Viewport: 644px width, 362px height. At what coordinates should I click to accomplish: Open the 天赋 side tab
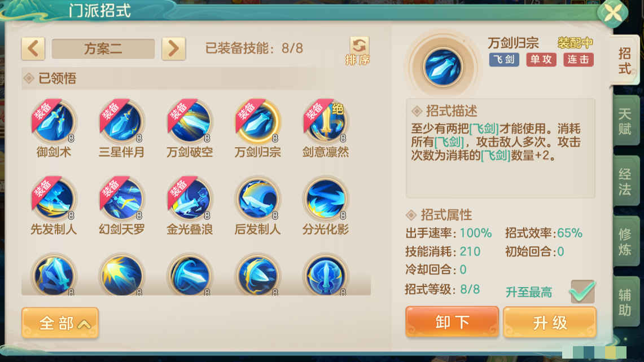(625, 121)
